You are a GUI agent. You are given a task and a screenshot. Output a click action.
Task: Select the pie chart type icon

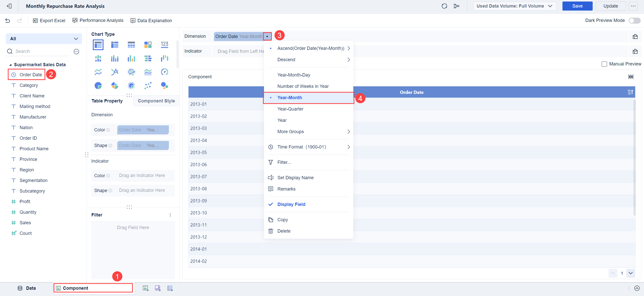click(x=98, y=86)
